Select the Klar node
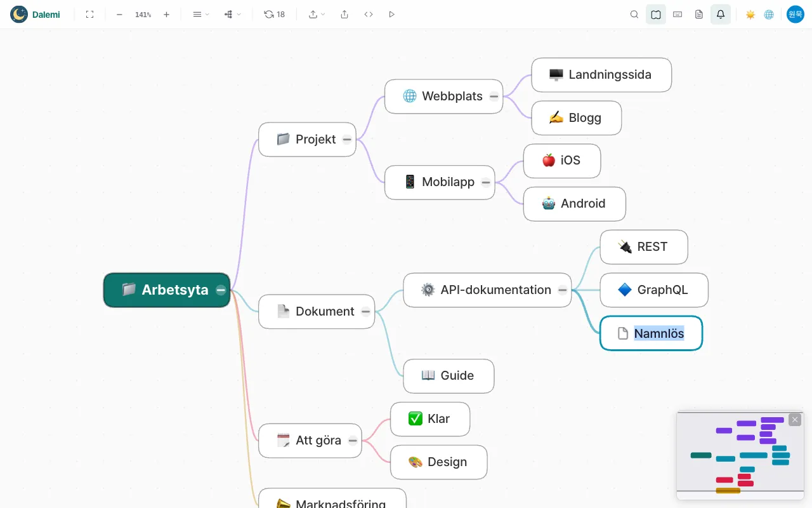Screen dimensions: 812x508 coord(430,419)
